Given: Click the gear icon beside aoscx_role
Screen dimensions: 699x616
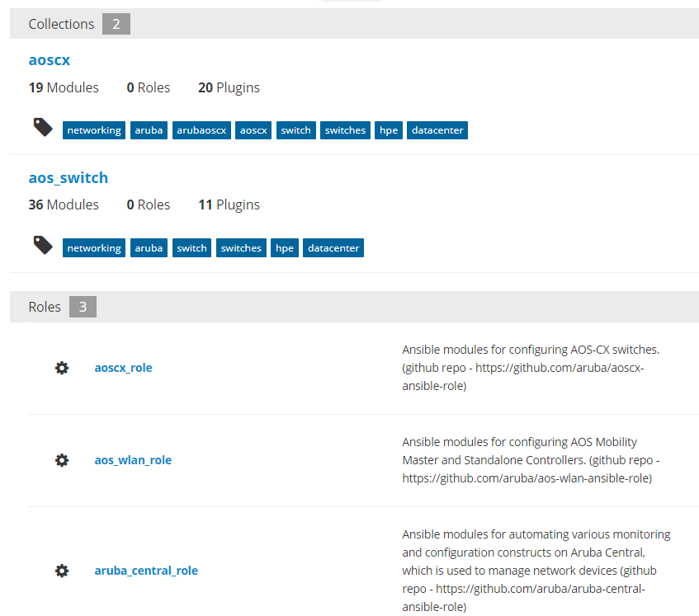Looking at the screenshot, I should tap(62, 368).
